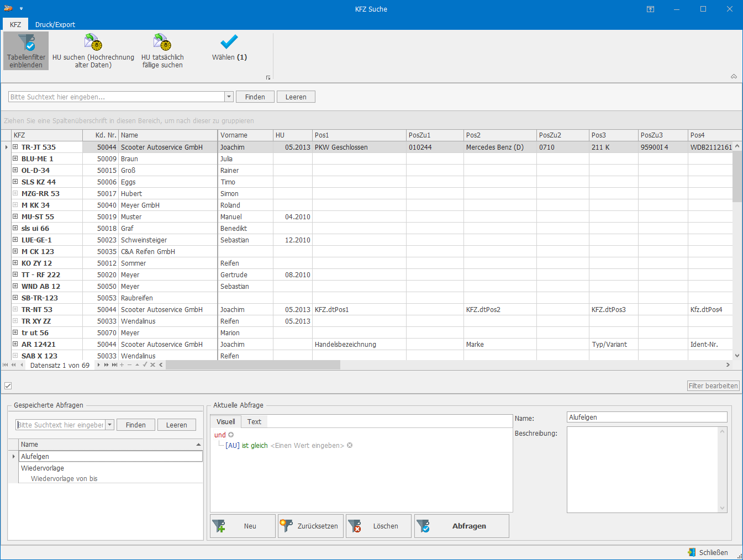Click Filter bearbeiten button

(x=713, y=386)
